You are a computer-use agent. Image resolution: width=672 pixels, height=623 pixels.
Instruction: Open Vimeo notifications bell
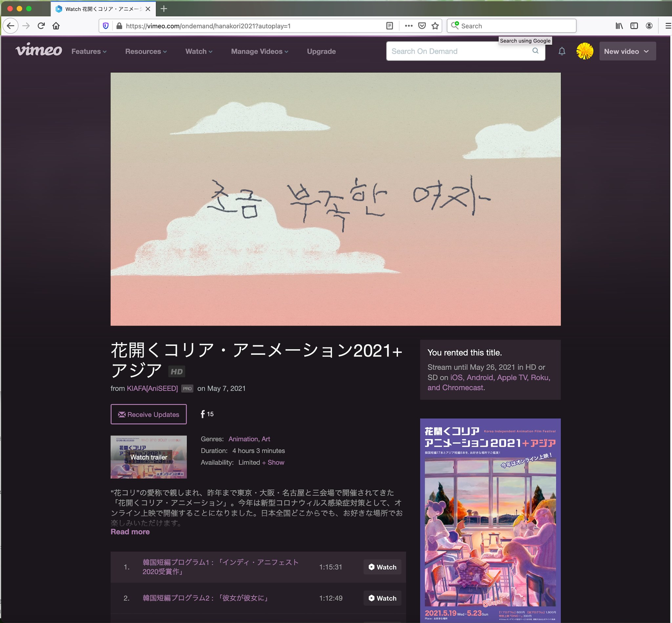click(x=562, y=51)
